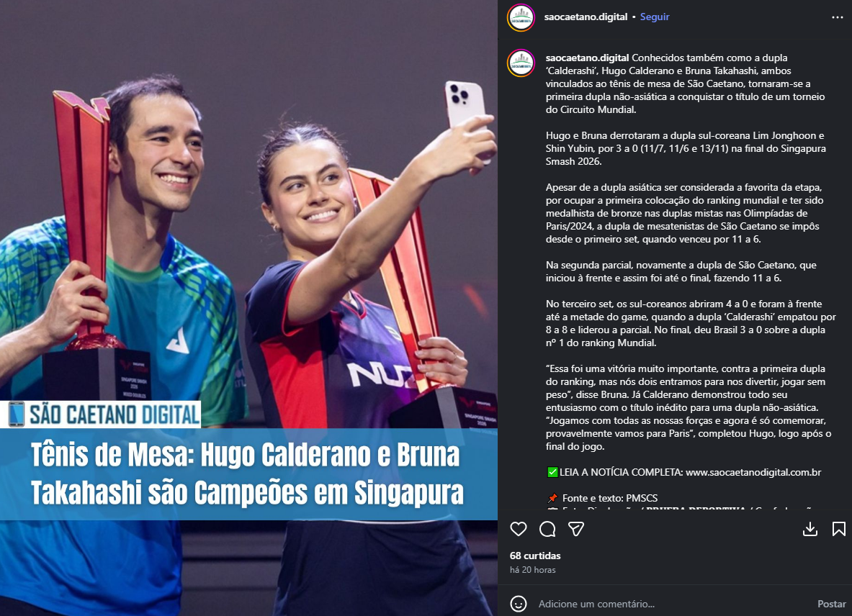Open the 'há 20 horas' timestamp

tap(532, 570)
